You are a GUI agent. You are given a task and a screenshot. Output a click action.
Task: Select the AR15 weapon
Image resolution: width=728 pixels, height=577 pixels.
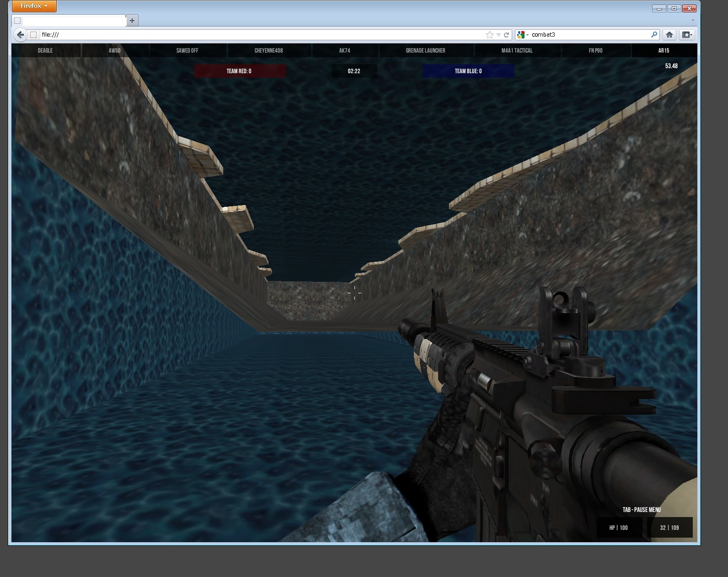pyautogui.click(x=664, y=50)
